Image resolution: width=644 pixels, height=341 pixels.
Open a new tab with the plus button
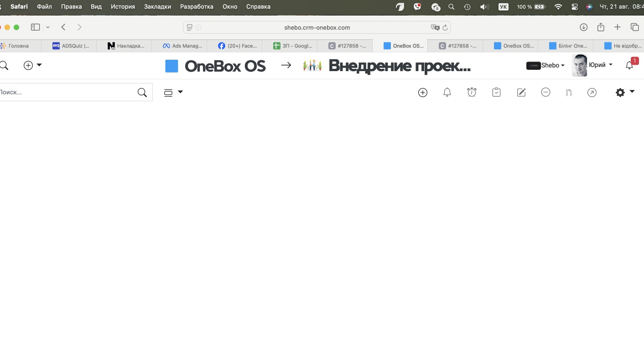pyautogui.click(x=618, y=27)
